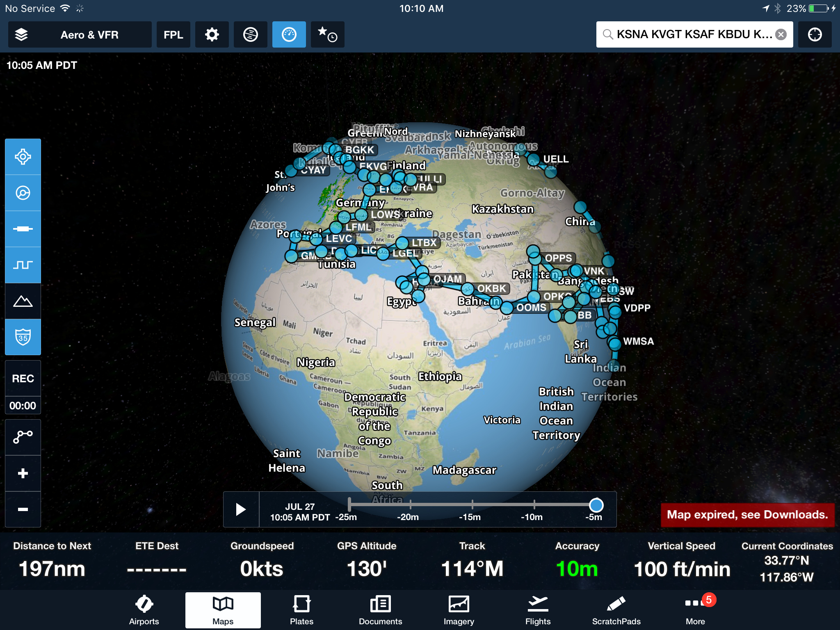The image size is (840, 630).
Task: Open the ScratchPads tab
Action: pos(616,610)
